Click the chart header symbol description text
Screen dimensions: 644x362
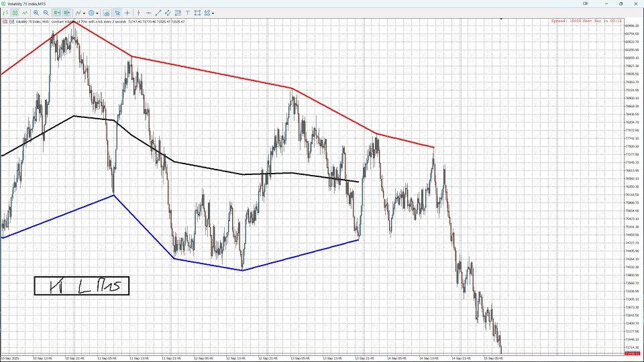pos(100,21)
